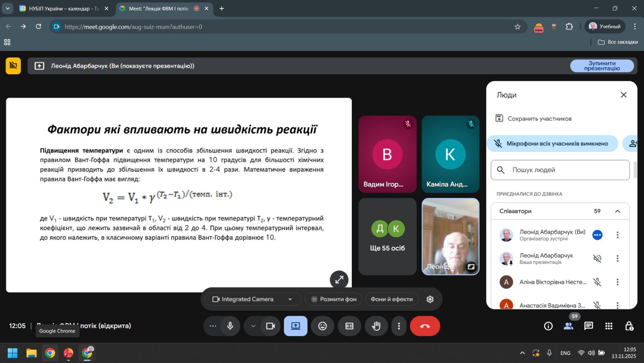Raise your hand in the call
644x363 pixels.
coord(376,326)
